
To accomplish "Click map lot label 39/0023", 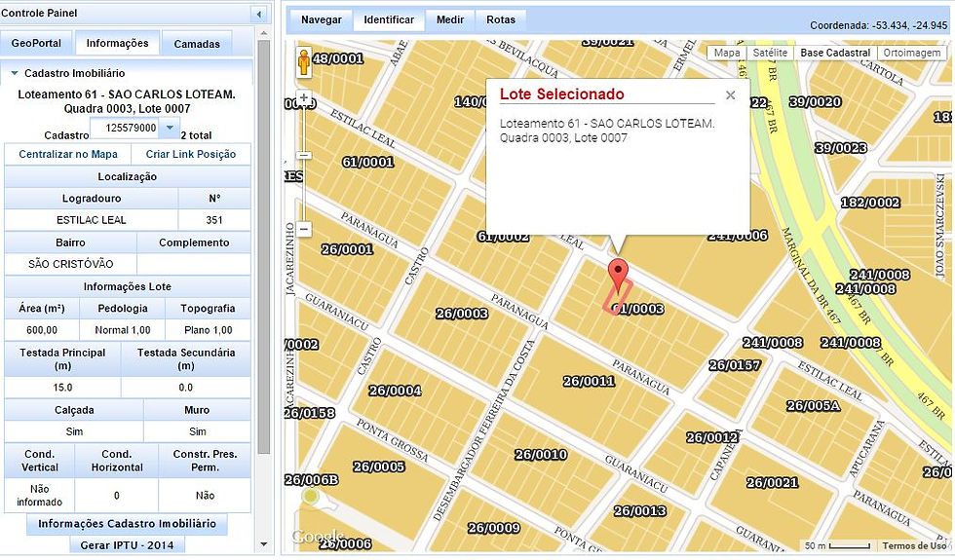I will (x=840, y=148).
